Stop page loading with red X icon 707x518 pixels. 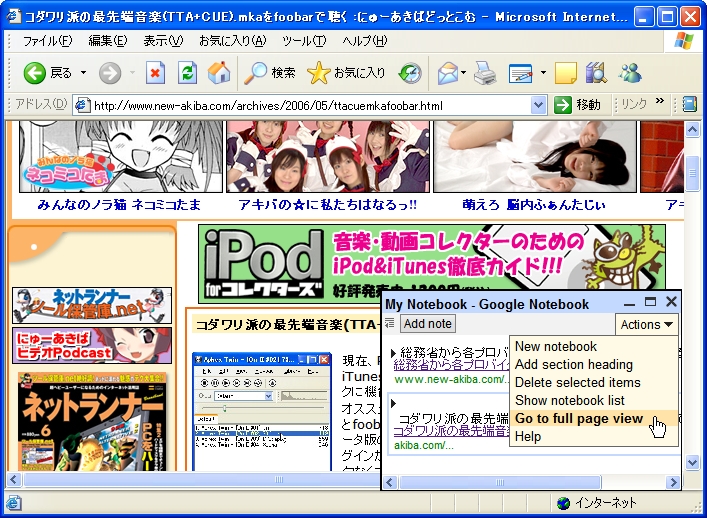[x=155, y=73]
